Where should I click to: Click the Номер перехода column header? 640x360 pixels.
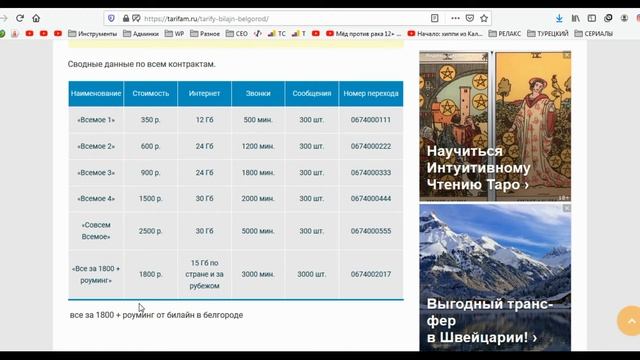coord(371,93)
